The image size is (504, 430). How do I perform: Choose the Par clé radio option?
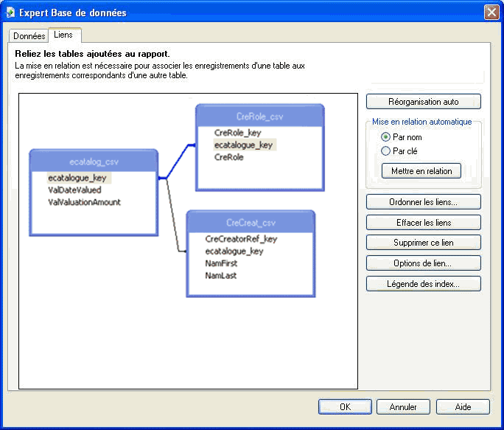tap(385, 151)
